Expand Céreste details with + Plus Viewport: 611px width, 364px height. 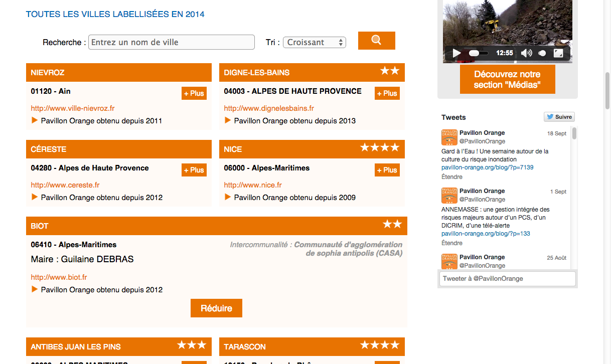coord(194,170)
